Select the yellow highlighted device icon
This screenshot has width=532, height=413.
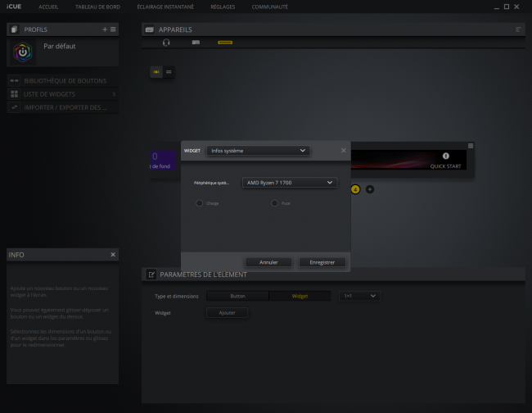(225, 42)
